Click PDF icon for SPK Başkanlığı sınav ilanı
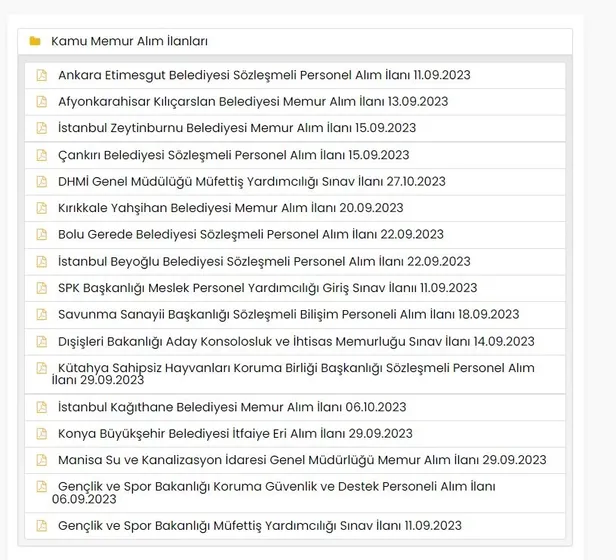This screenshot has width=616, height=560. point(42,288)
